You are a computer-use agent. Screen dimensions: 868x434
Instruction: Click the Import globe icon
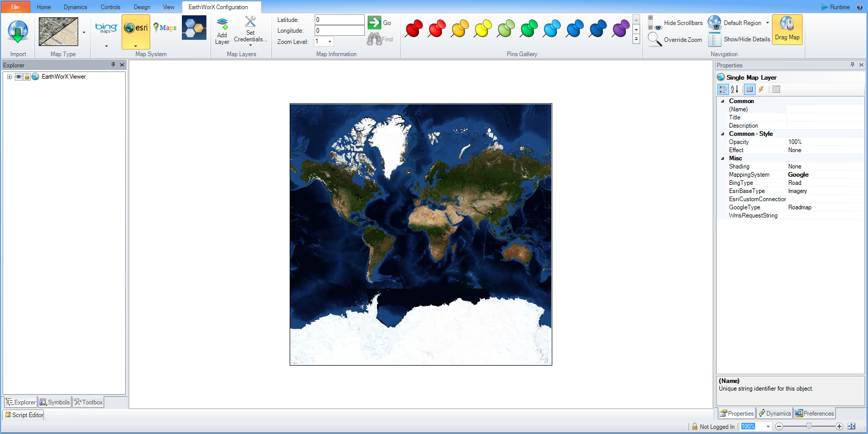coord(18,32)
